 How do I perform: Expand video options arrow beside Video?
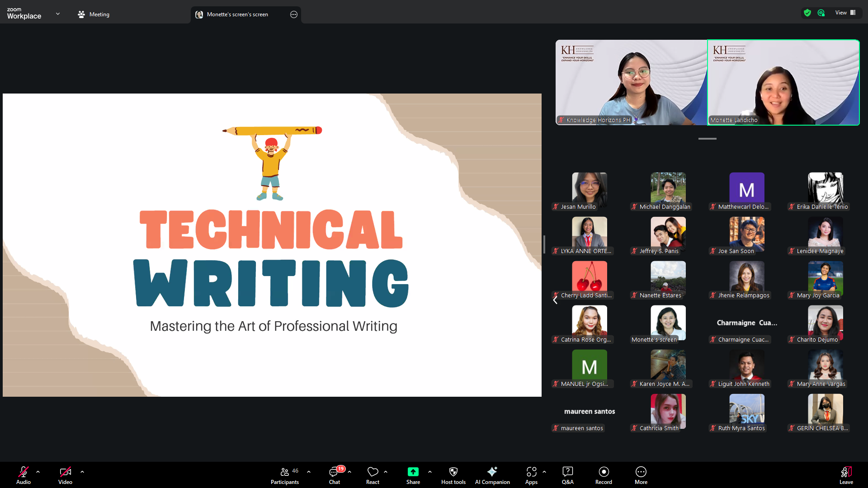[x=82, y=472]
